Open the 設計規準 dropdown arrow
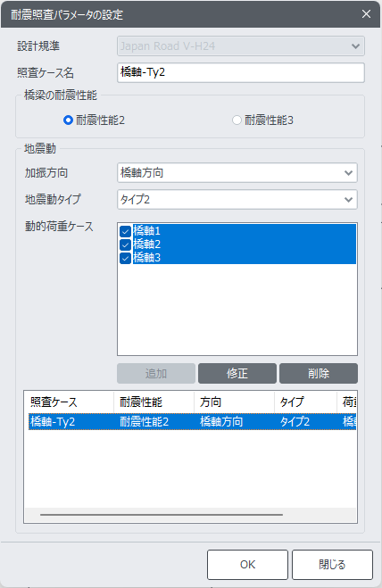Viewport: 382px width, 588px height. click(355, 46)
